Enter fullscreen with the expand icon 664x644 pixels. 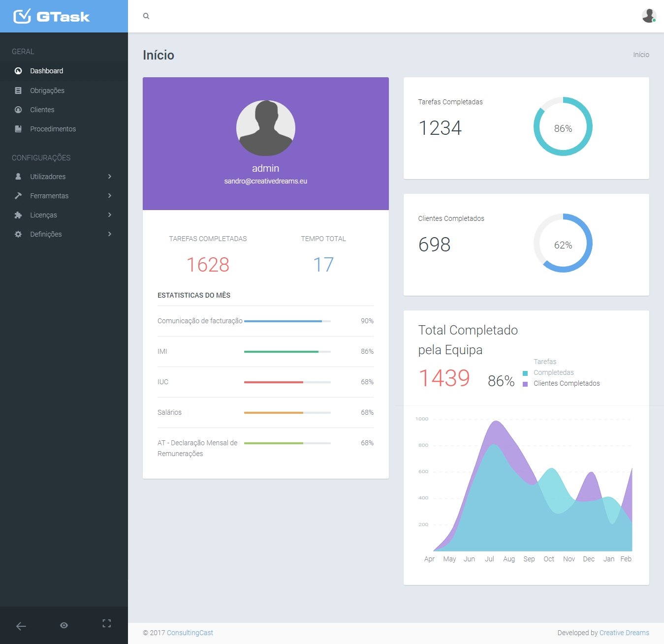coord(106,624)
